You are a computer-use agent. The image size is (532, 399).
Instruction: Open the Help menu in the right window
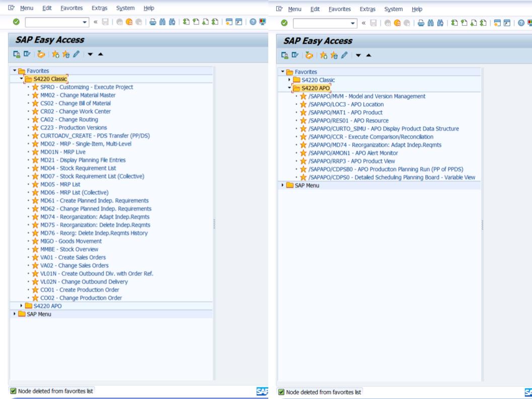417,9
